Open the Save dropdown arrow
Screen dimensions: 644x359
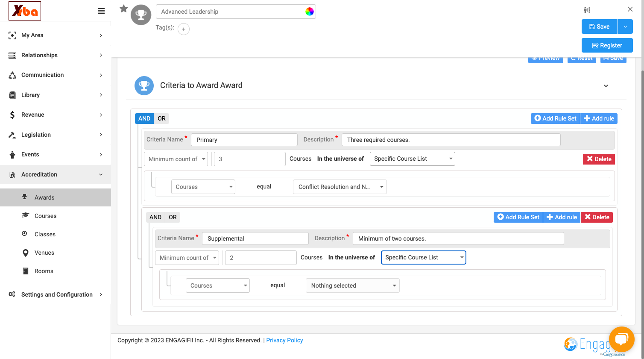pyautogui.click(x=625, y=26)
